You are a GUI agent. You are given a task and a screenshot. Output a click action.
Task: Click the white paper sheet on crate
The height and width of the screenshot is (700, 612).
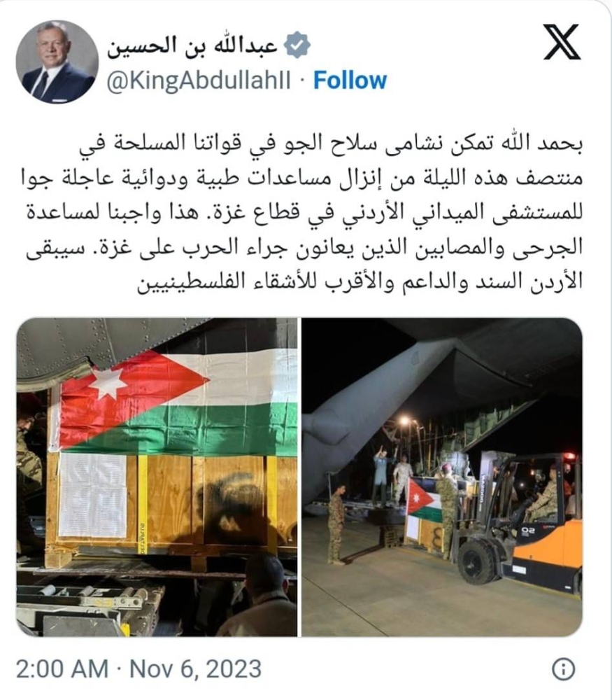pyautogui.click(x=93, y=495)
